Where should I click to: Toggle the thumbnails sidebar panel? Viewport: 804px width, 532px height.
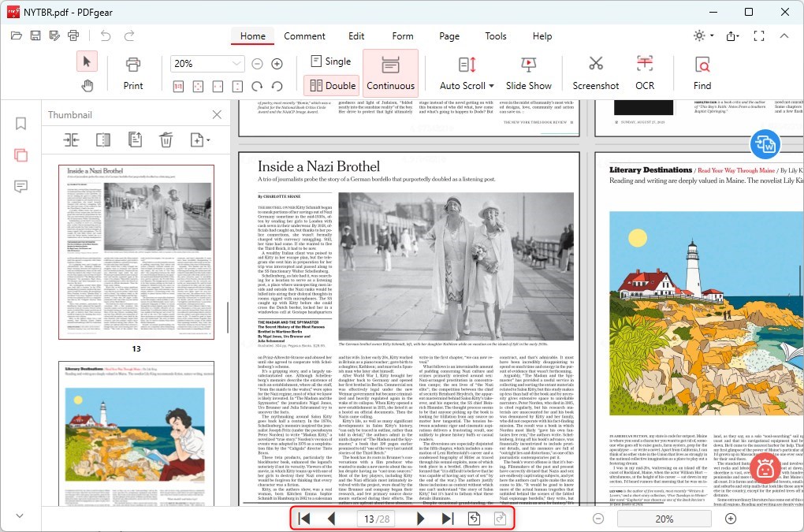coord(21,155)
